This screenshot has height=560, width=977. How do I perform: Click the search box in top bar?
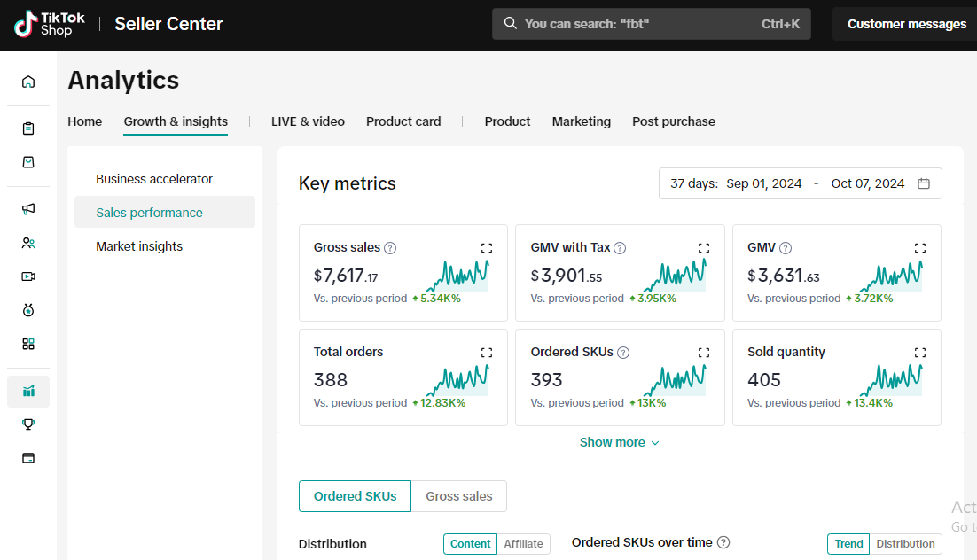point(651,24)
